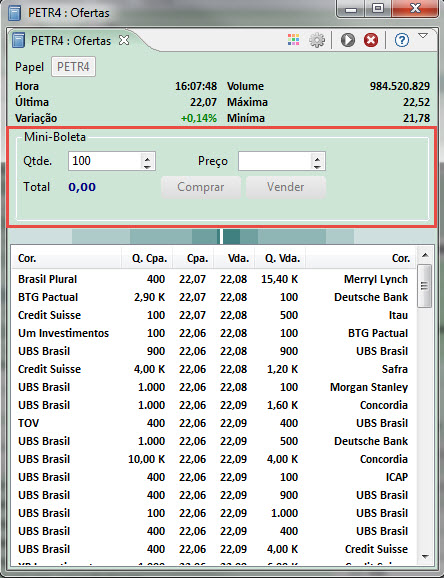Click the 2,90 K buy quantity
Screen dimensions: 444x578
[x=149, y=297]
